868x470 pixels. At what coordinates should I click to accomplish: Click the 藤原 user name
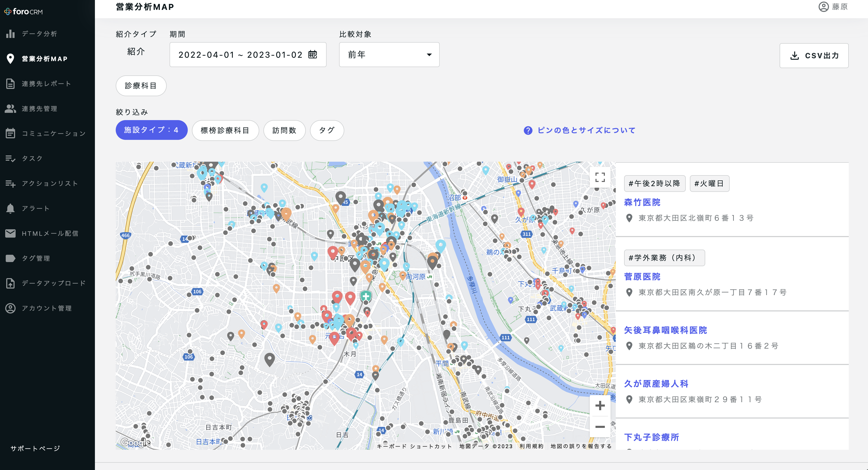point(840,7)
